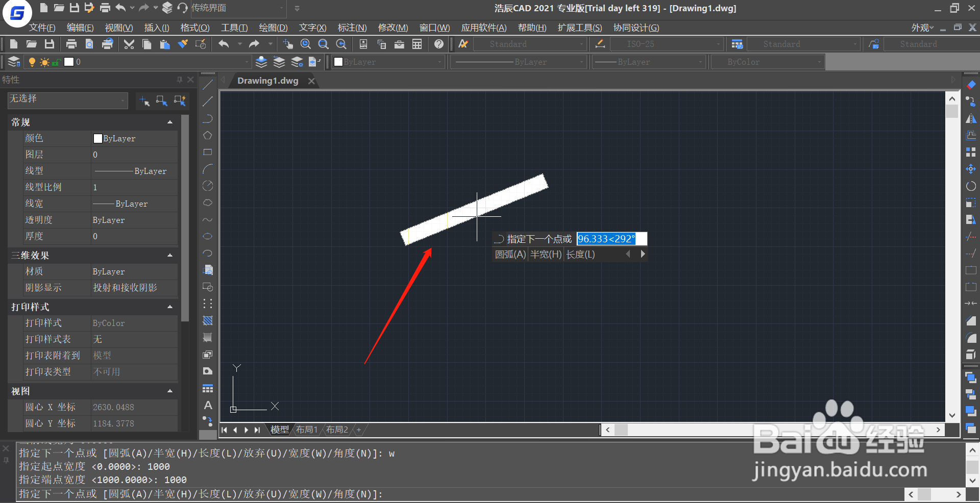Viewport: 980px width, 503px height.
Task: Select the Ellipse draw tool
Action: coord(208,236)
